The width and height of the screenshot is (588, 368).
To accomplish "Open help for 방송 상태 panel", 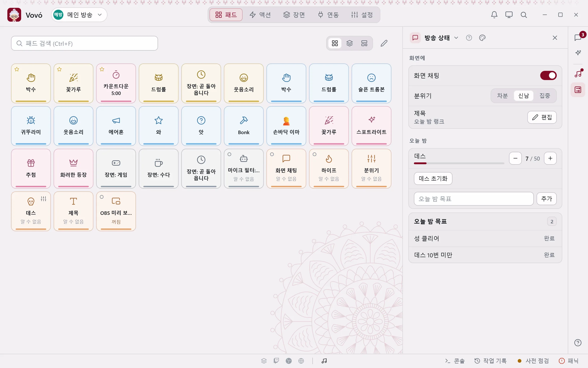I will pos(469,38).
